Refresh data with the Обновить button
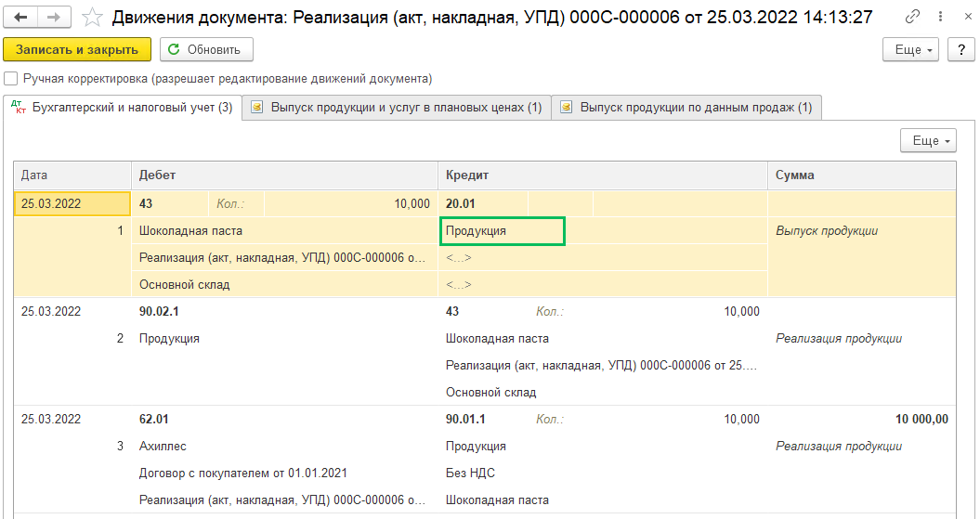 [206, 50]
